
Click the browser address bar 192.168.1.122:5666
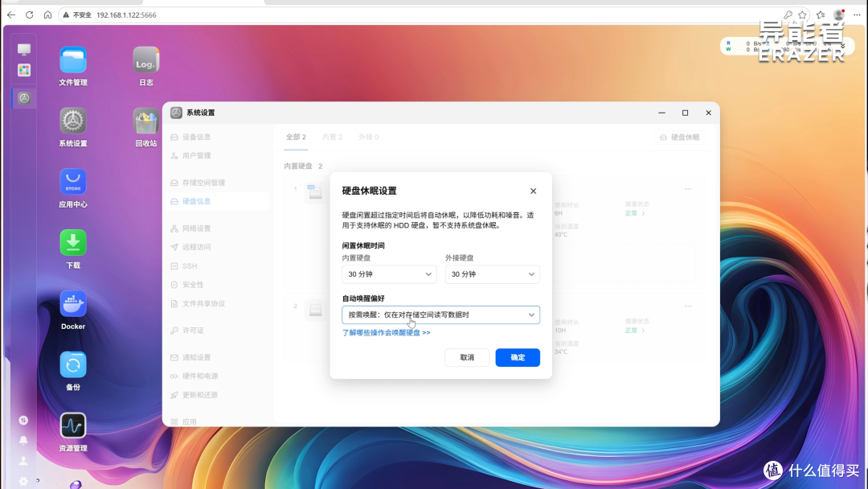126,15
